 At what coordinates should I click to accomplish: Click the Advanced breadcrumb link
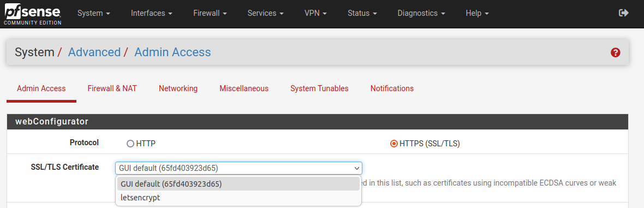tap(94, 52)
